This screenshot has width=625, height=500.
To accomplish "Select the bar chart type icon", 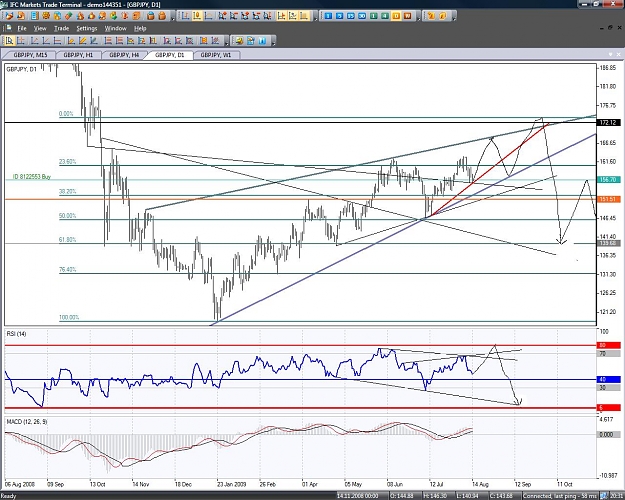I will point(186,16).
